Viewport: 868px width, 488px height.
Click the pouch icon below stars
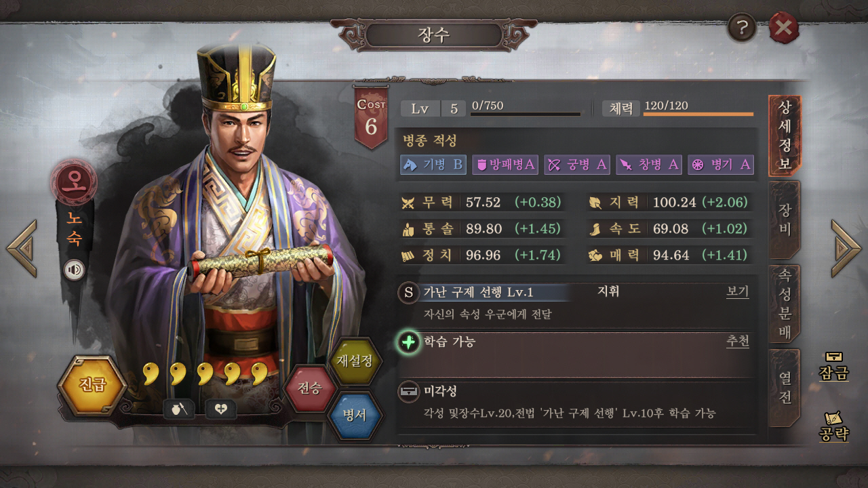179,409
